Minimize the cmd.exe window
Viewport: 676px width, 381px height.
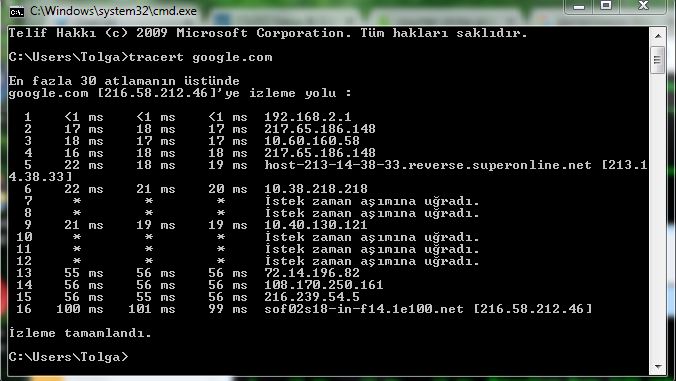579,6
